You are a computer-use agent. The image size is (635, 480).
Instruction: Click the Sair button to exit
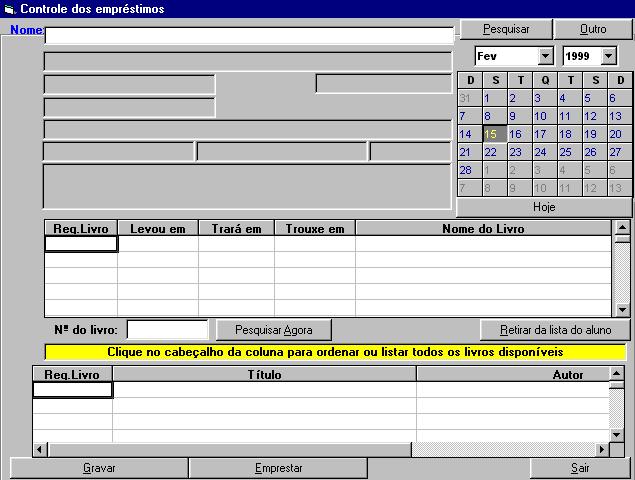click(x=580, y=468)
